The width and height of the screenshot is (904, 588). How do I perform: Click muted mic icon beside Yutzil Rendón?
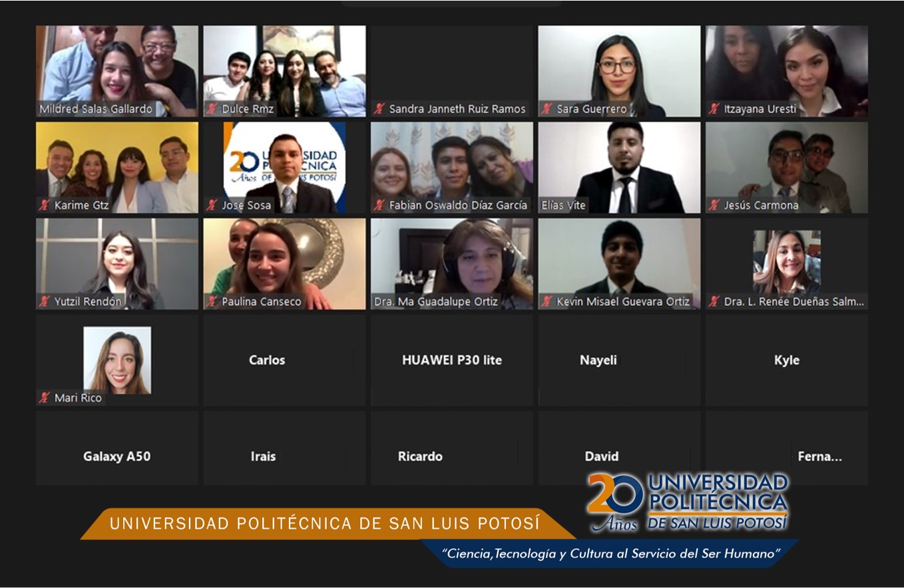(45, 302)
